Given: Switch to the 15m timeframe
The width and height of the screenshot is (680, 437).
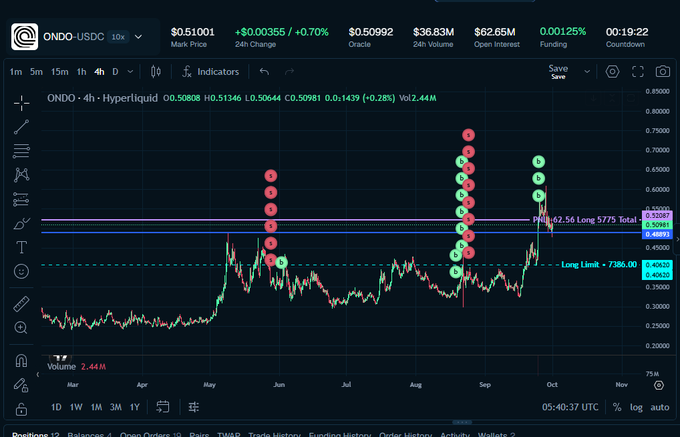Looking at the screenshot, I should point(60,72).
